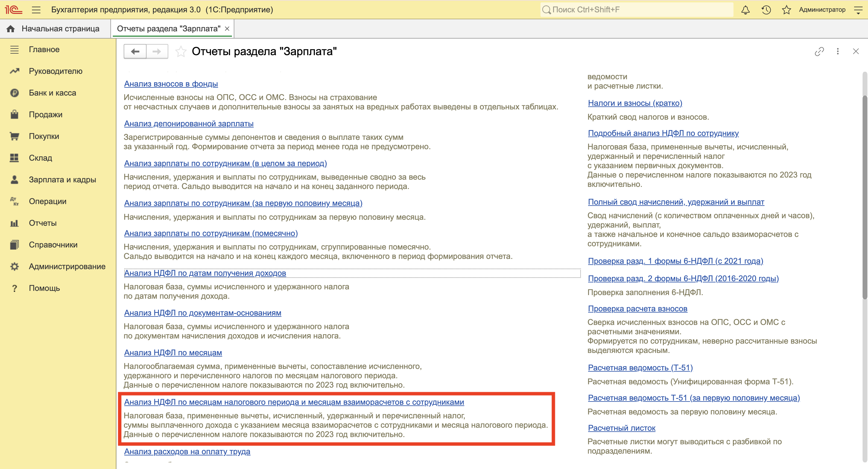Copy link using chain icon
The width and height of the screenshot is (868, 469).
click(x=819, y=52)
